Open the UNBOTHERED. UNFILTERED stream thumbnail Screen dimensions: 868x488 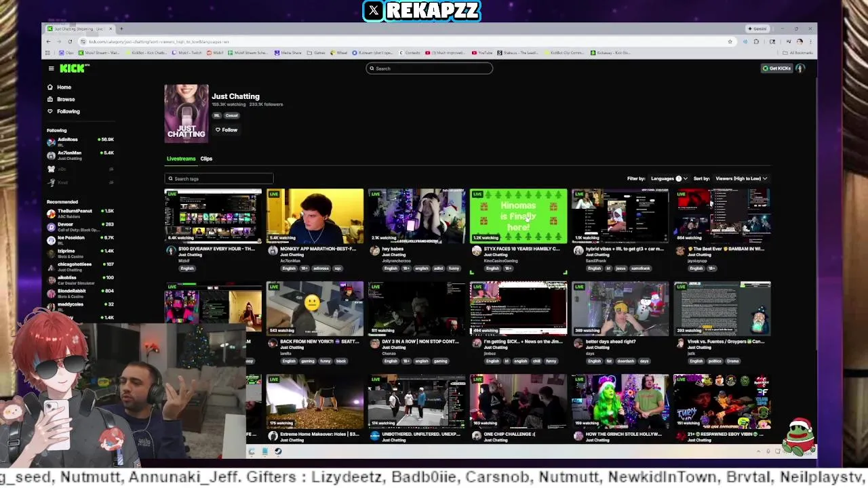416,401
